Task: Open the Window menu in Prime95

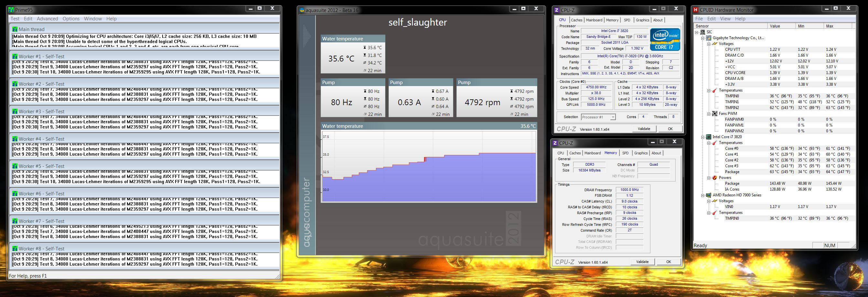Action: coord(93,19)
